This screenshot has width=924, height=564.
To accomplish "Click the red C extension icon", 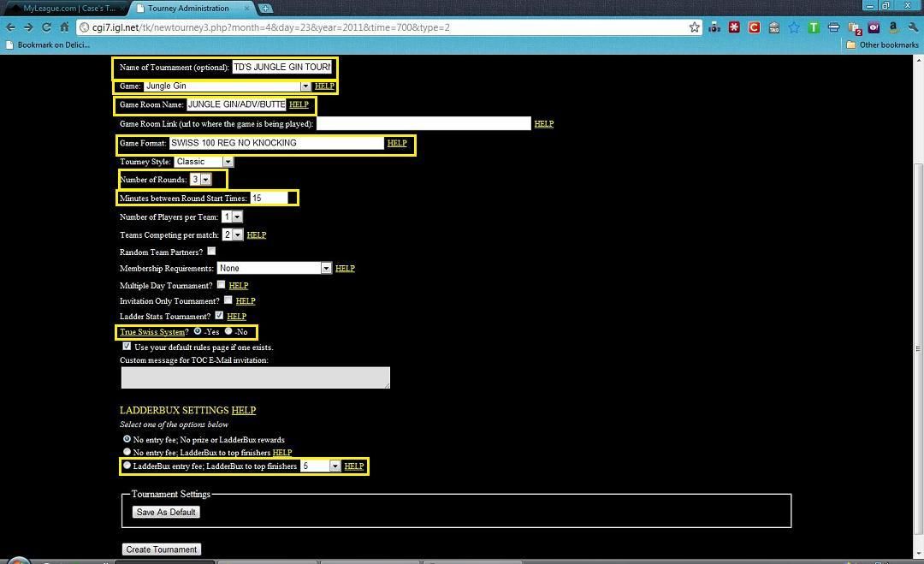I will pyautogui.click(x=754, y=27).
